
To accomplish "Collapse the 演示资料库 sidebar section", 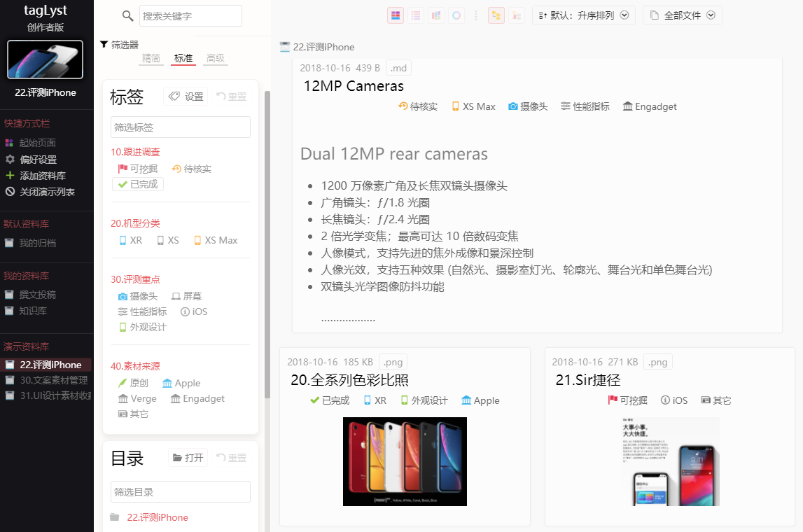I will click(x=26, y=346).
